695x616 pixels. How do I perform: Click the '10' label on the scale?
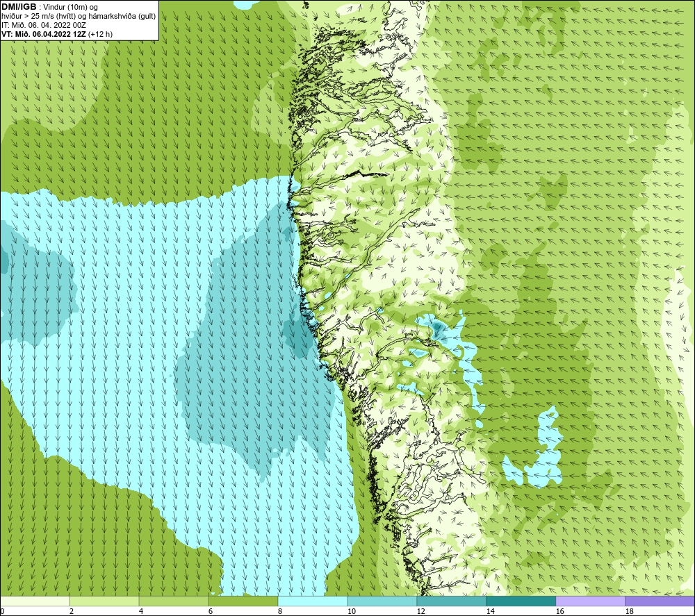point(351,612)
